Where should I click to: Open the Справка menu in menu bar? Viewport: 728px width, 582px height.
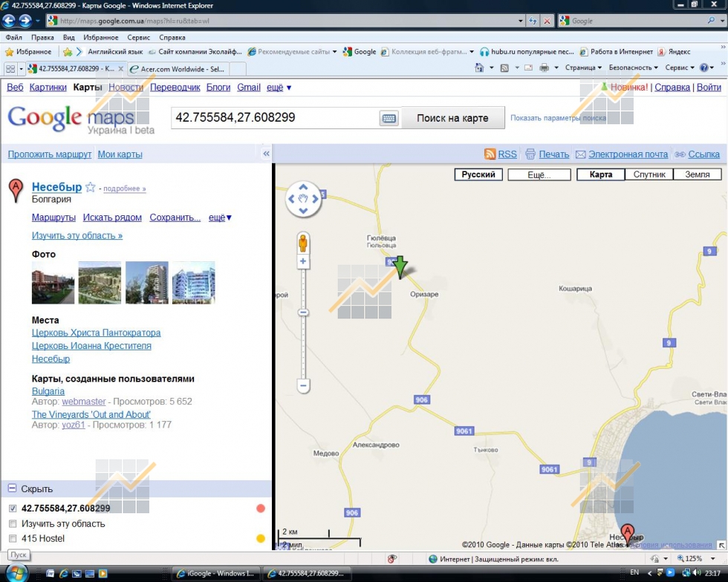(x=172, y=37)
